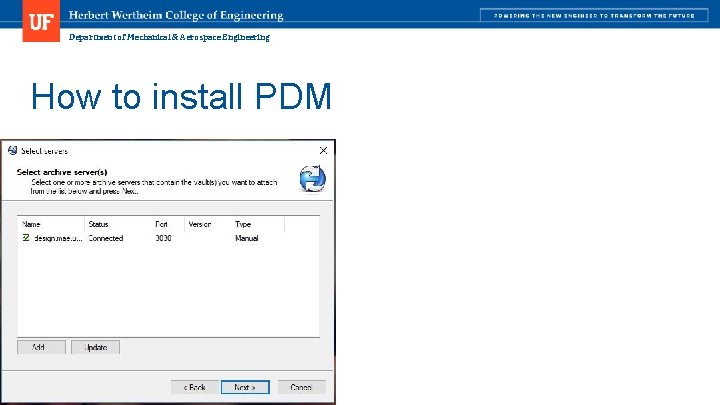This screenshot has width=720, height=405.
Task: Click the Select servers dialog title icon
Action: tap(12, 151)
